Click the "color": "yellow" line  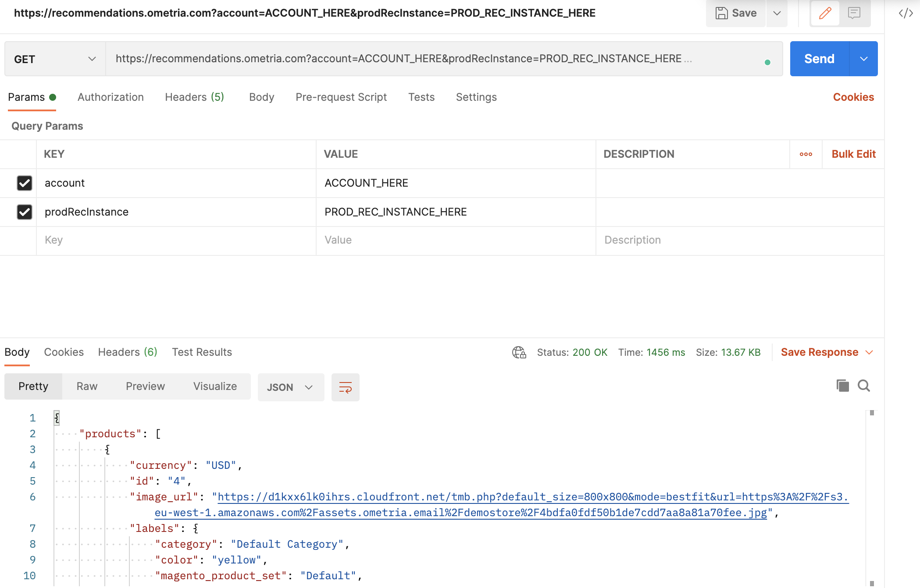tap(211, 560)
